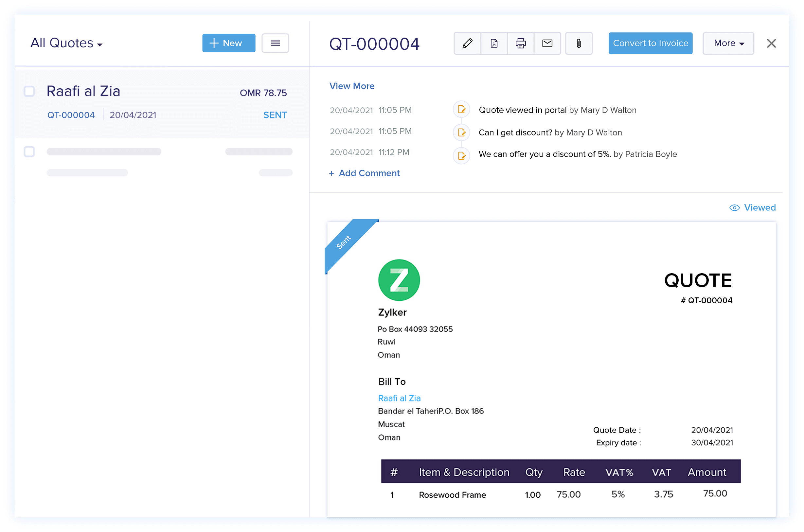The width and height of the screenshot is (804, 532).
Task: Click the print icon for the quote
Action: [520, 43]
